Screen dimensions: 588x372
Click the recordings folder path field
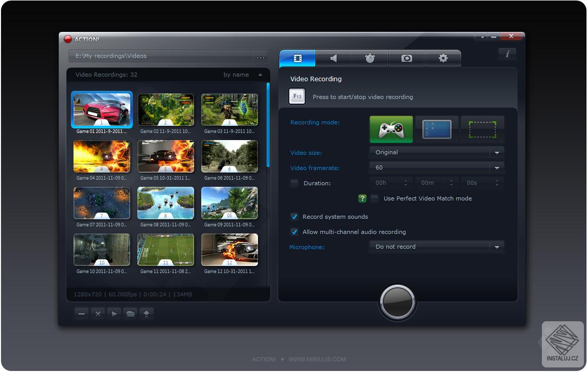[x=161, y=56]
